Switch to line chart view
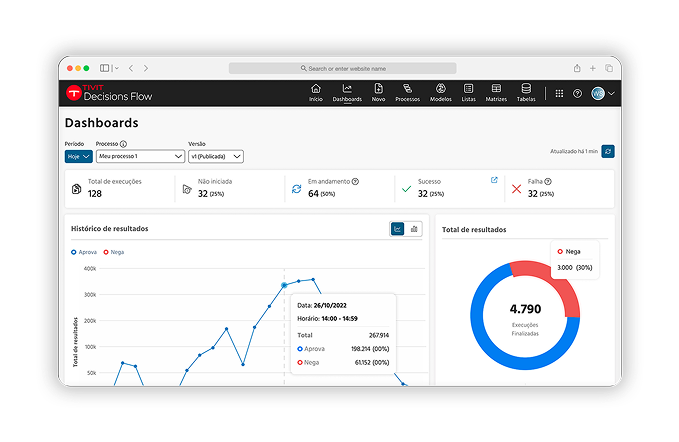Screen dimensions: 679x442 [x=397, y=229]
